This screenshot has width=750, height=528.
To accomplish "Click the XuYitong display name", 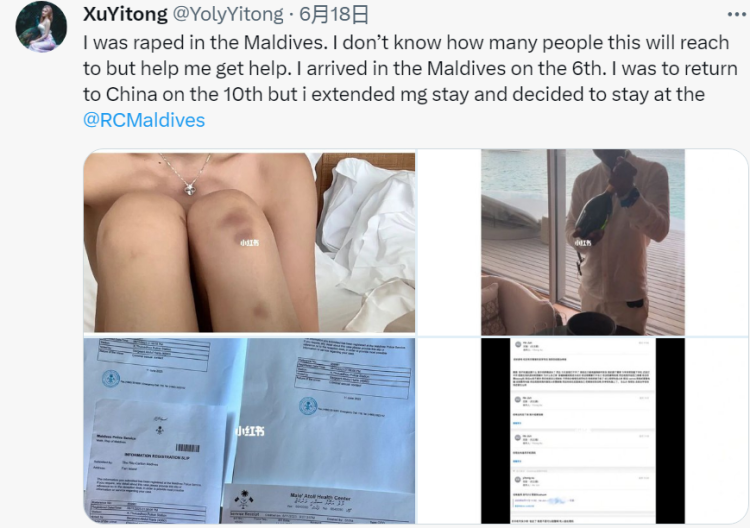I will [x=125, y=14].
